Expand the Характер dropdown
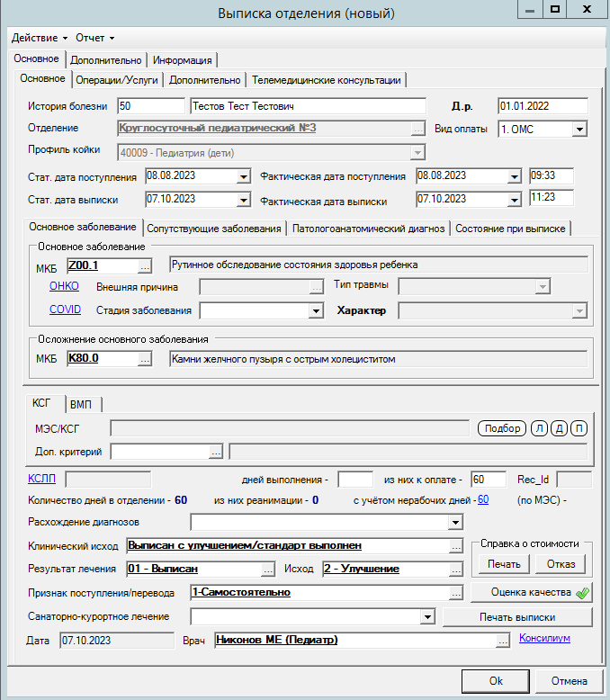 click(x=579, y=310)
